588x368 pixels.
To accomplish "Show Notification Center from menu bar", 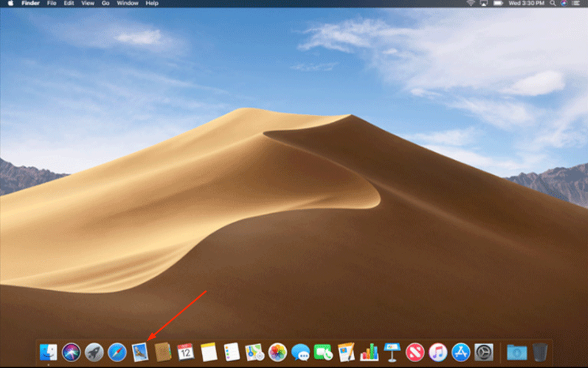I will [576, 4].
